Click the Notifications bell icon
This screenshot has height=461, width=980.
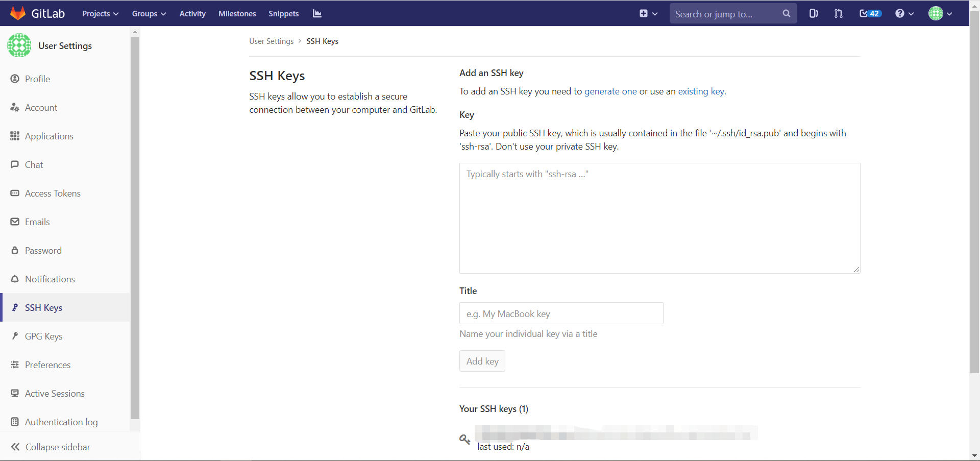[x=15, y=279]
